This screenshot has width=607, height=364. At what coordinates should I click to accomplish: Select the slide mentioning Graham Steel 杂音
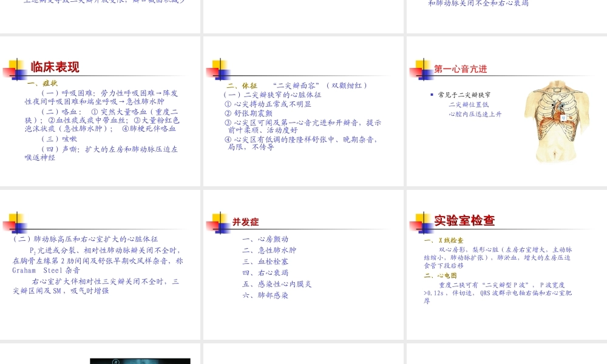tap(100, 263)
